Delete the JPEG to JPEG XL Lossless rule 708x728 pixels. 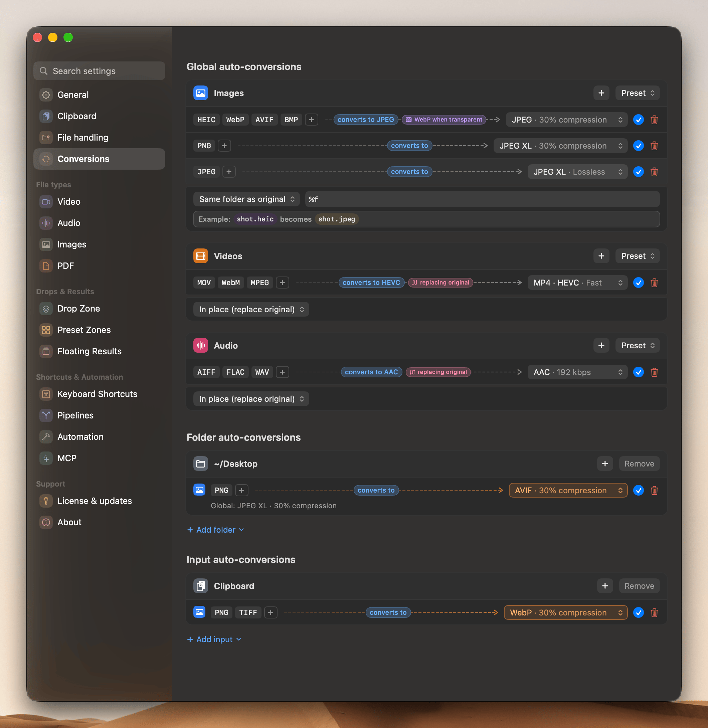coord(654,172)
